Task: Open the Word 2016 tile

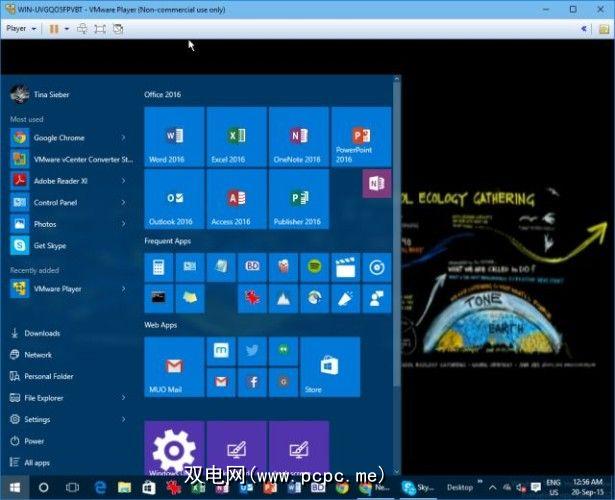Action: pyautogui.click(x=174, y=137)
